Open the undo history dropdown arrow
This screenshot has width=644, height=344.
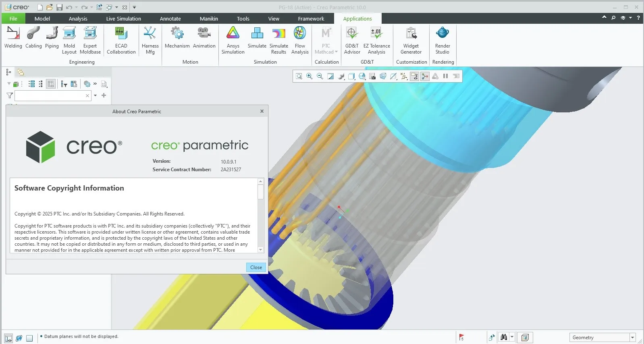[x=76, y=7]
